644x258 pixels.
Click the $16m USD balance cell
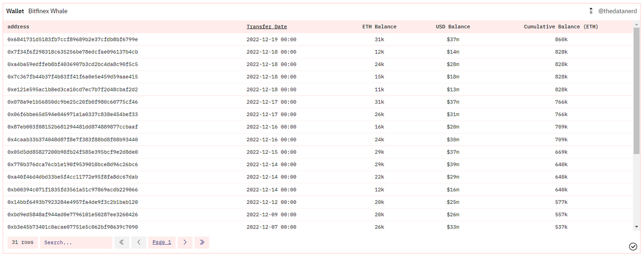(x=453, y=189)
